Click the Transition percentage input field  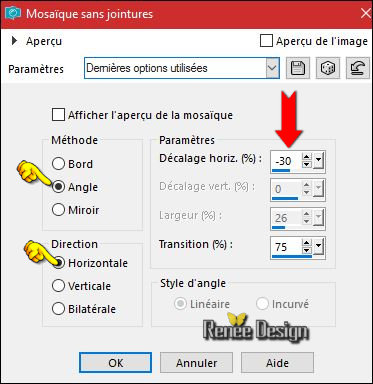coord(286,247)
